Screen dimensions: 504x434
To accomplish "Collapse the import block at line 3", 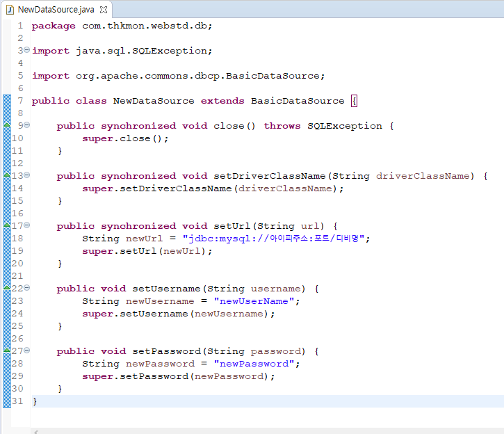I will [x=26, y=51].
